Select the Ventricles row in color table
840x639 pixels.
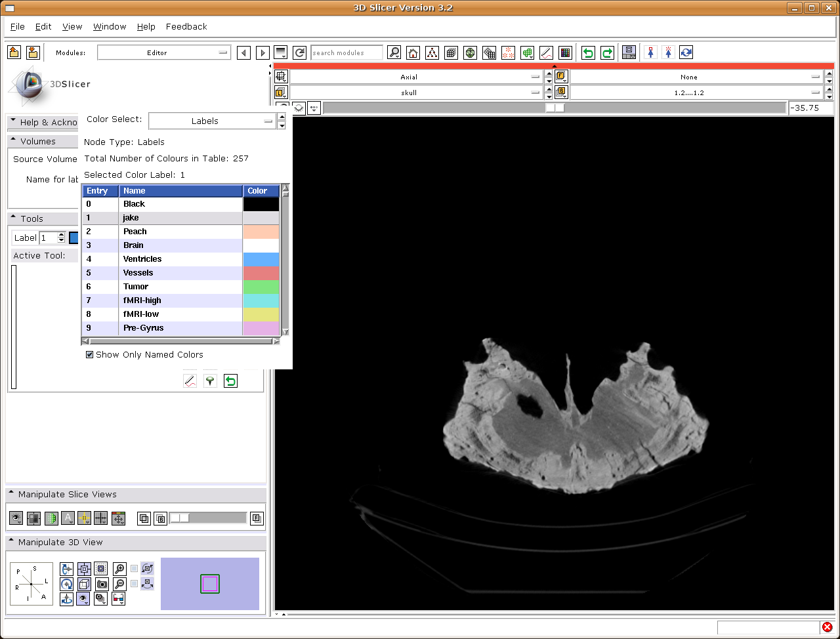181,259
